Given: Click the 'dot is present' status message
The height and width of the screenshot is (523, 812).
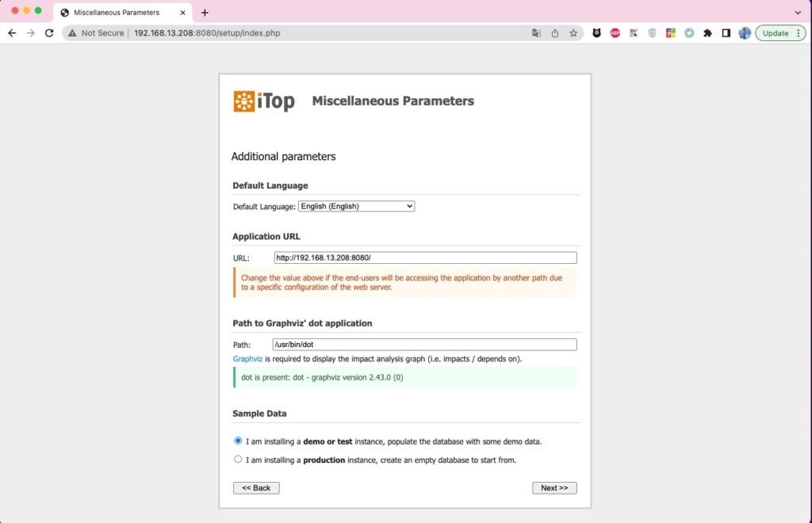Looking at the screenshot, I should pos(405,377).
